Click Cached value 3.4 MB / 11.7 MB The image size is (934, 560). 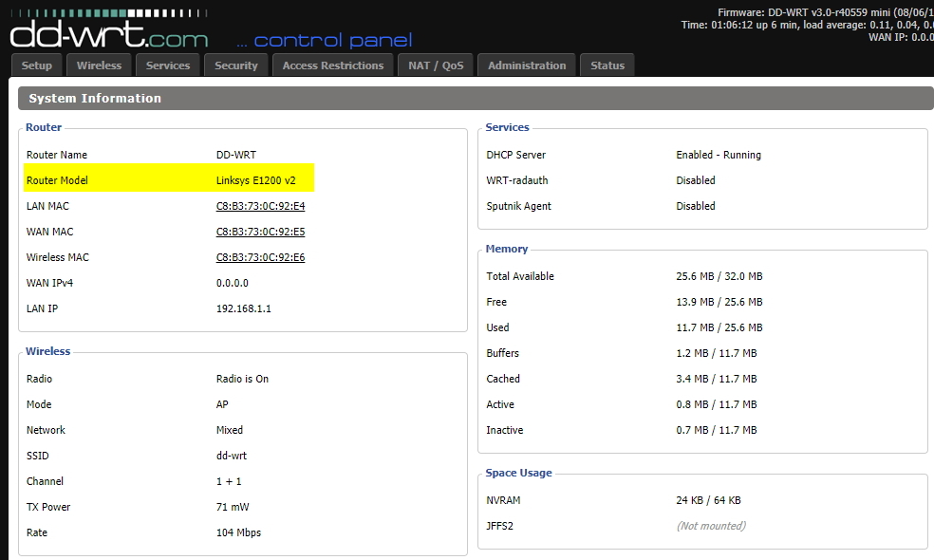(x=716, y=379)
